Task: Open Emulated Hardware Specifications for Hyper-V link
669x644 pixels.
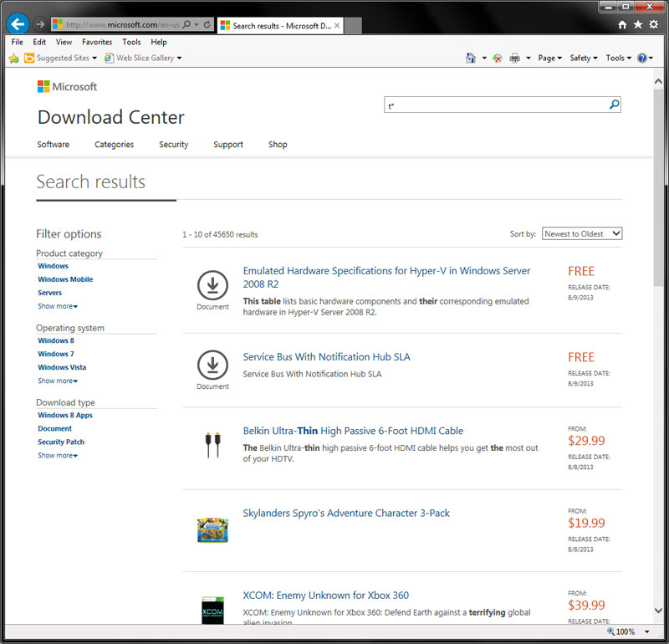Action: (386, 277)
